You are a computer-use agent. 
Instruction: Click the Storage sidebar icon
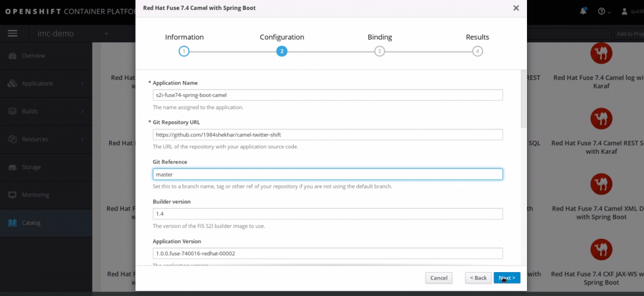click(12, 167)
